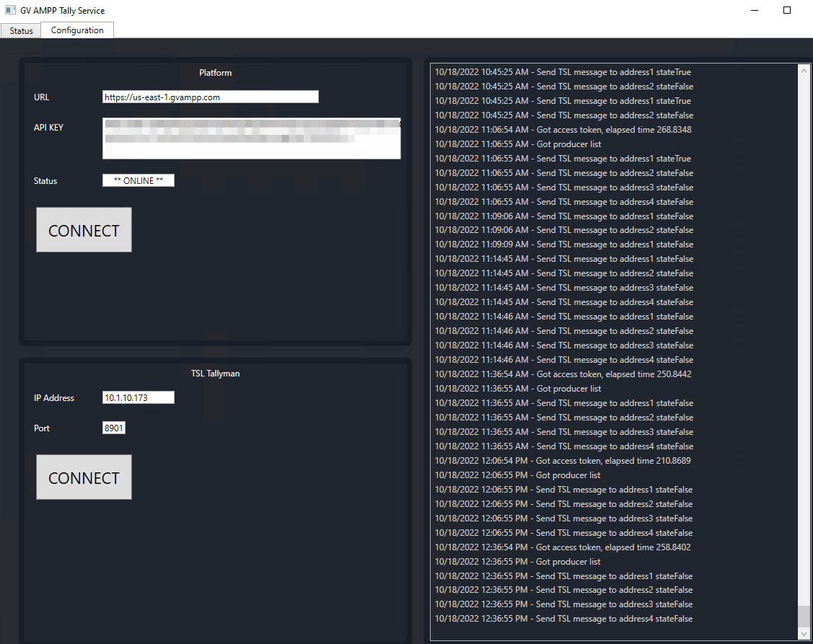Edit the TSL Tallyman IP Address field
Image resolution: width=813 pixels, height=644 pixels.
(139, 397)
